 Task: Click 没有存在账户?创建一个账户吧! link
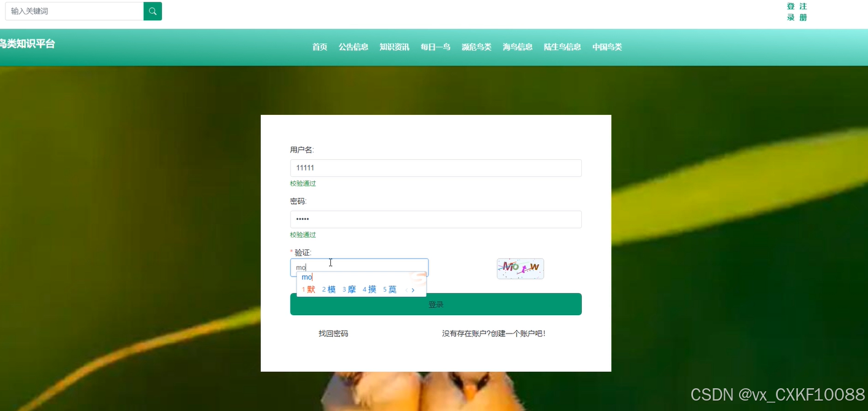[x=494, y=334]
